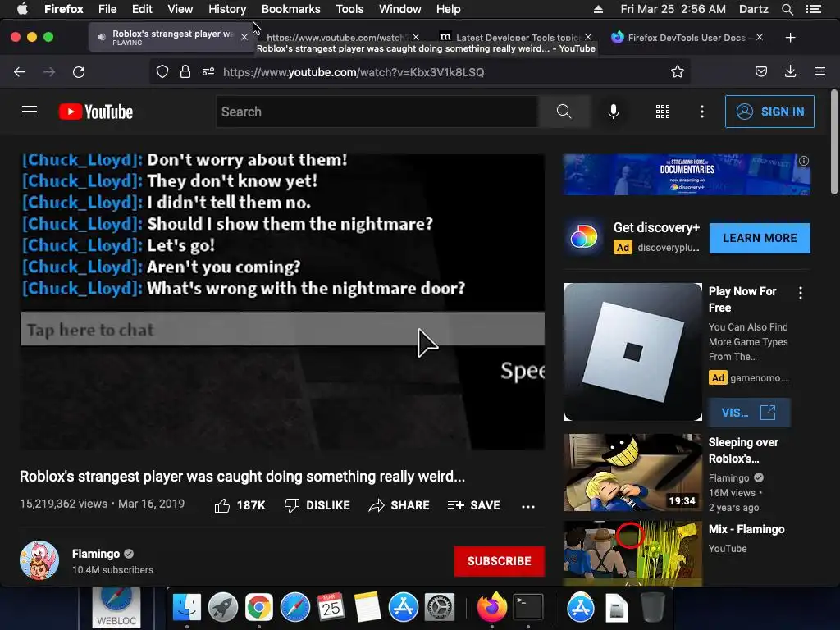
Task: Click the SHARE button
Action: (x=399, y=505)
